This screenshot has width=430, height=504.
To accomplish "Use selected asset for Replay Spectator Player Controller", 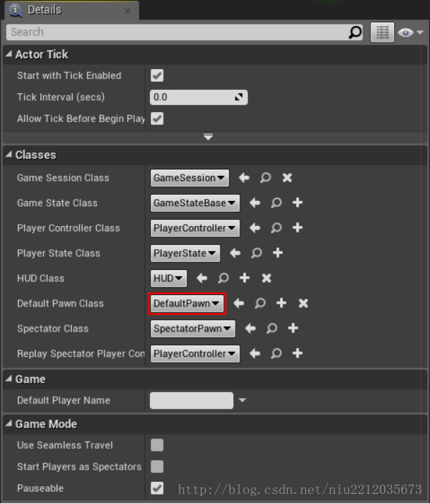I will click(255, 353).
